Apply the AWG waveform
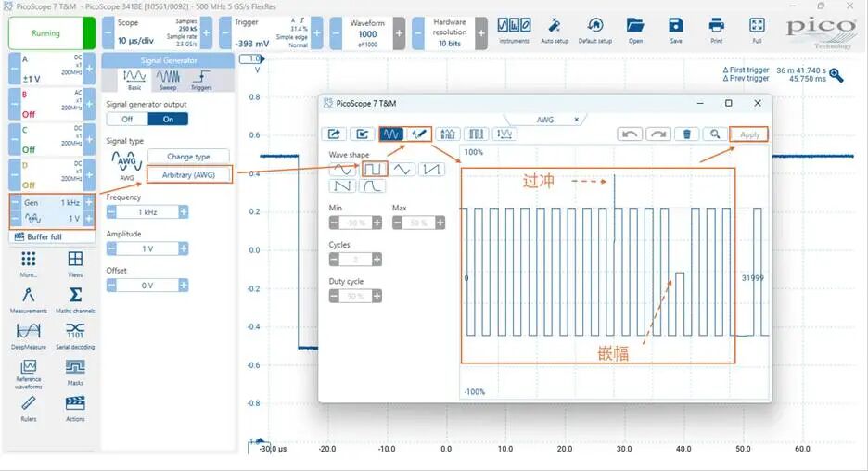This screenshot has height=471, width=868. click(x=749, y=134)
